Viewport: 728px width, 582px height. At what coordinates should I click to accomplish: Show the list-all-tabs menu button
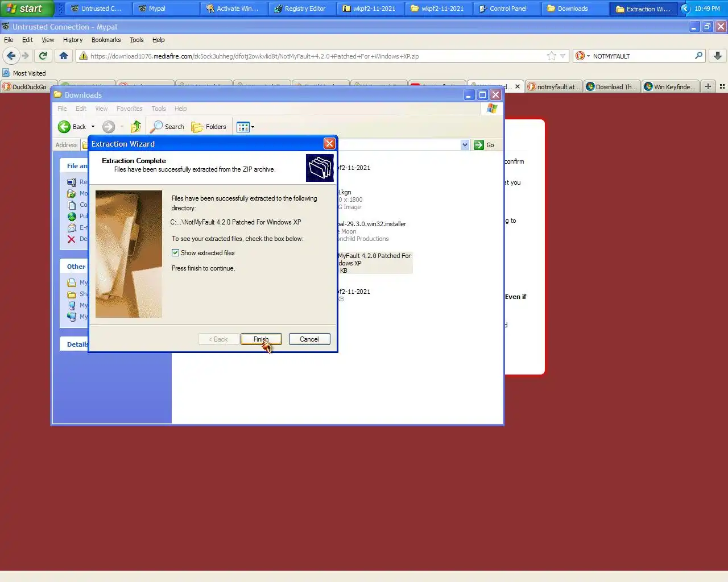tap(722, 86)
